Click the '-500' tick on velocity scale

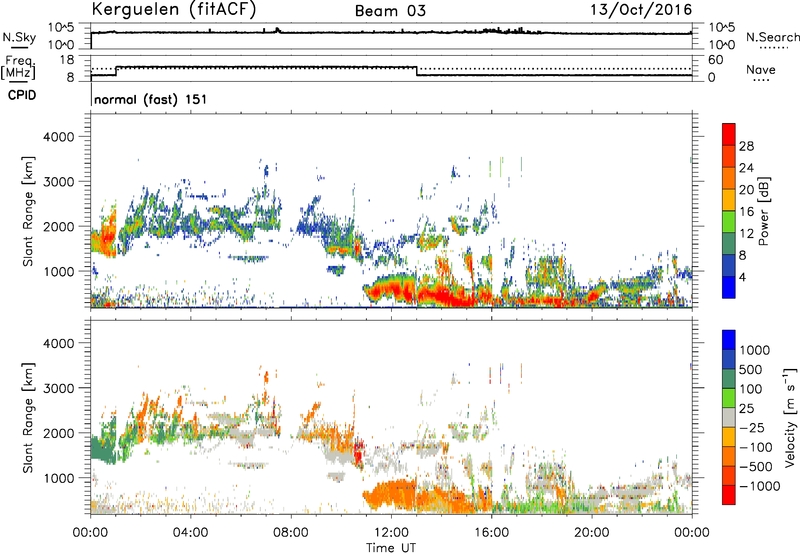[756, 466]
